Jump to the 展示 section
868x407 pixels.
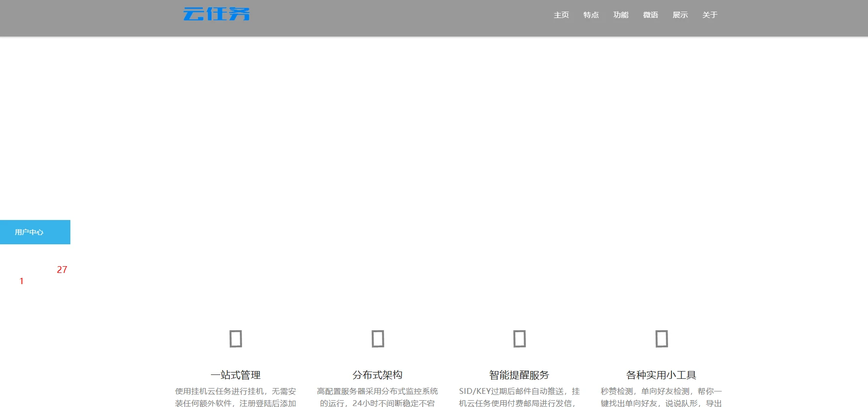pos(680,15)
